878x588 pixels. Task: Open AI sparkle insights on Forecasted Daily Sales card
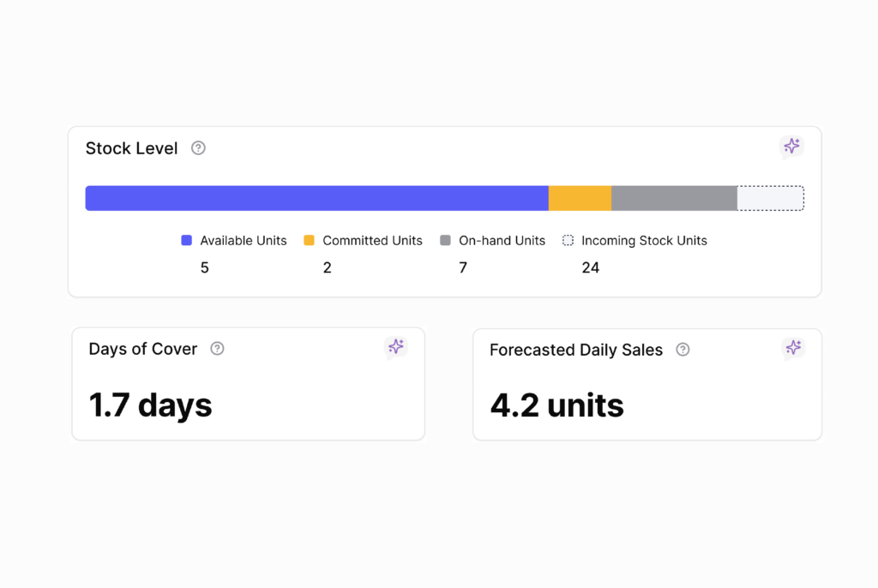[793, 347]
